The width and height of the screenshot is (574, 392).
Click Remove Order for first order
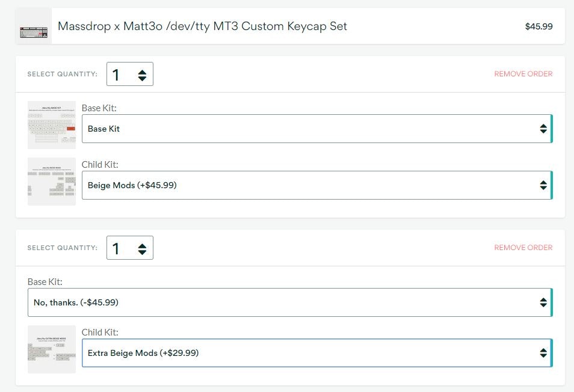click(523, 74)
